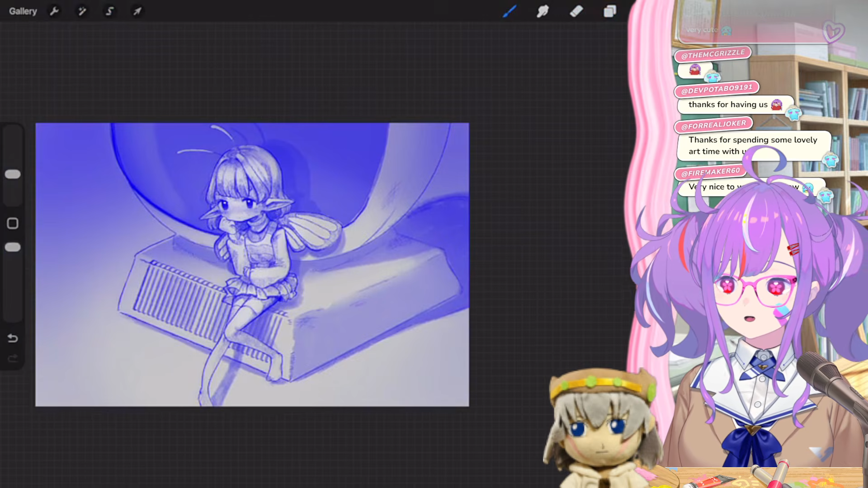868x488 pixels.
Task: Click the 'thanks for having us' message
Action: 728,105
